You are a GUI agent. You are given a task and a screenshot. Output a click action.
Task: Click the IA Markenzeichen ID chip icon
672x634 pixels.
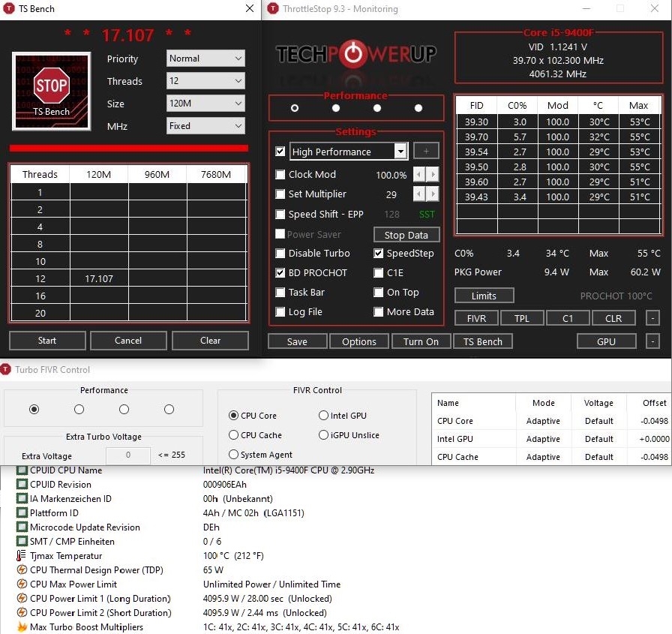click(x=22, y=498)
